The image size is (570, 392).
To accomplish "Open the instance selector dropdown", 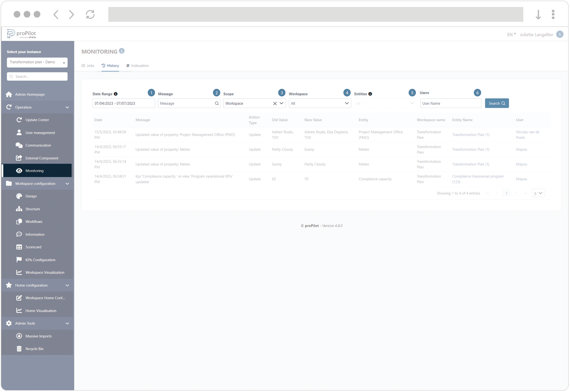I will click(x=37, y=62).
